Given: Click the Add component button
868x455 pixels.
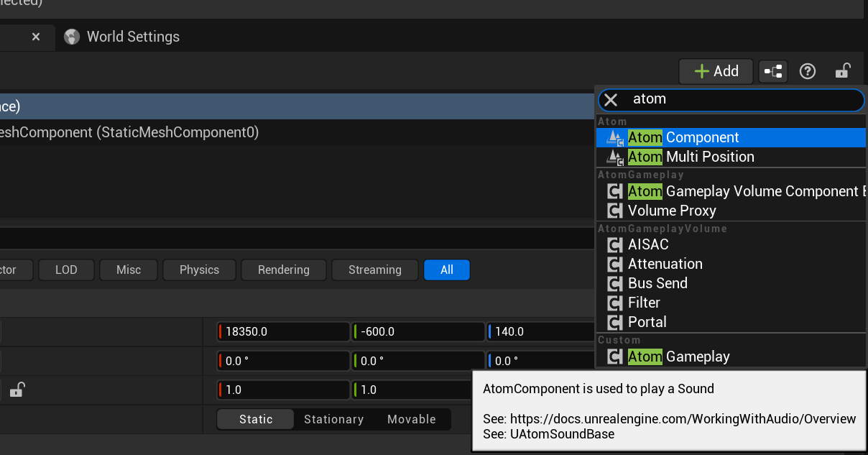Looking at the screenshot, I should pyautogui.click(x=716, y=71).
